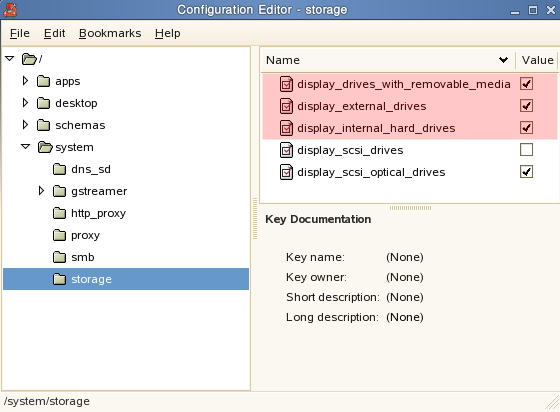Image resolution: width=560 pixels, height=412 pixels.
Task: Enable display_scsi_drives checkbox
Action: point(526,150)
